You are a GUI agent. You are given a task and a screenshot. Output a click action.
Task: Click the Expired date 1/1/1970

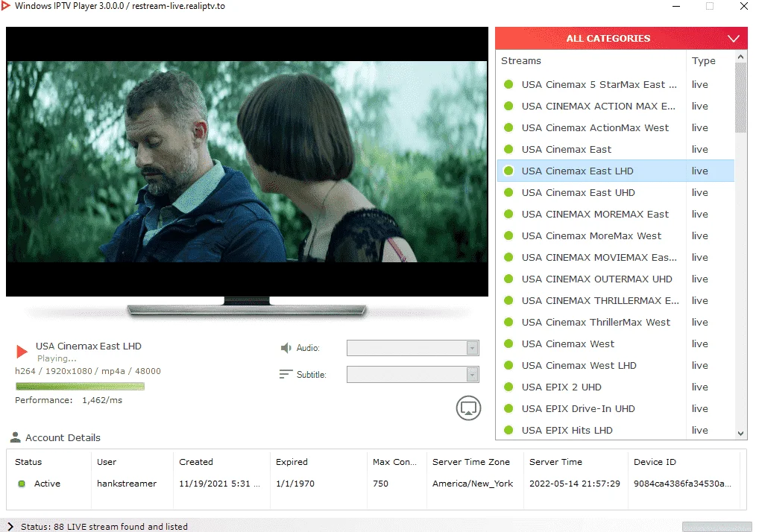click(x=295, y=484)
